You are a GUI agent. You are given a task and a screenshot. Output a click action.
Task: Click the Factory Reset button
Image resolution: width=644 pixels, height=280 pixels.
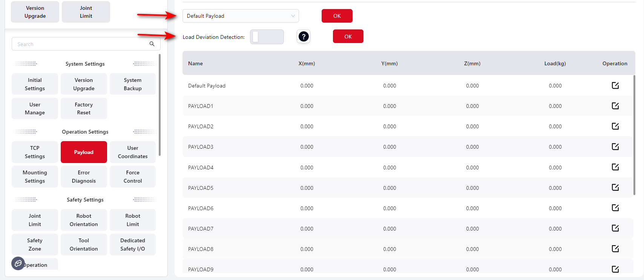[84, 109]
